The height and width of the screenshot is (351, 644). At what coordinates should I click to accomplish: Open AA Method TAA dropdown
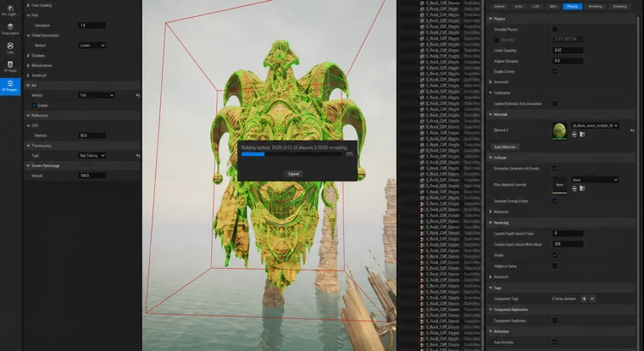(x=96, y=95)
